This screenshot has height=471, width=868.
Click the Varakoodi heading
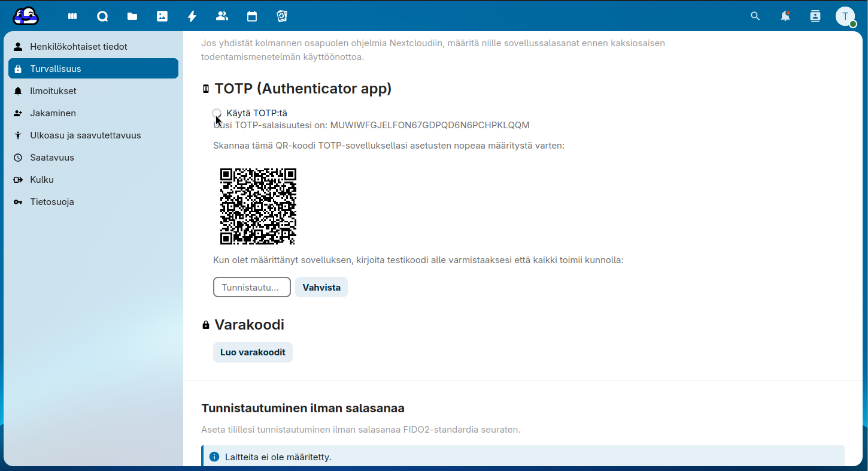click(x=249, y=325)
